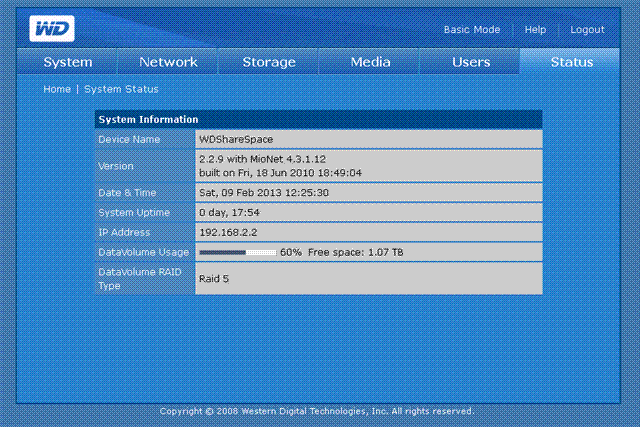Select the Sat, 09 Feb 2013 value

coord(264,193)
